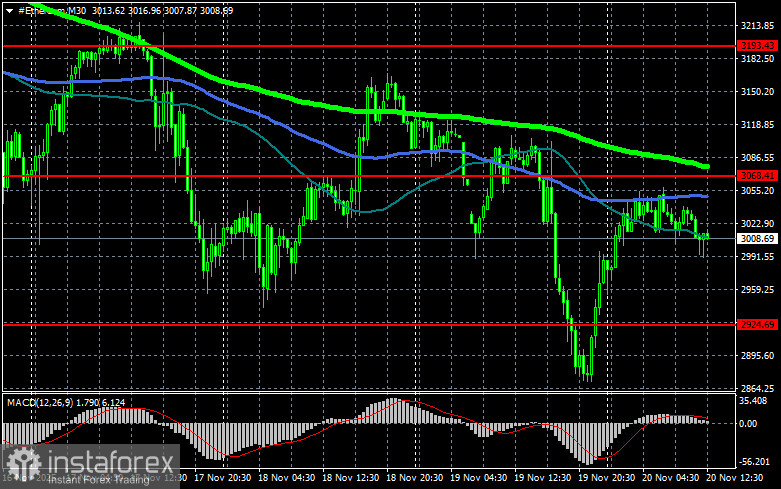Click the M30 OHLC values 3013.62 3016.96 3007.87 3008.69
The width and height of the screenshot is (781, 489).
(x=162, y=10)
